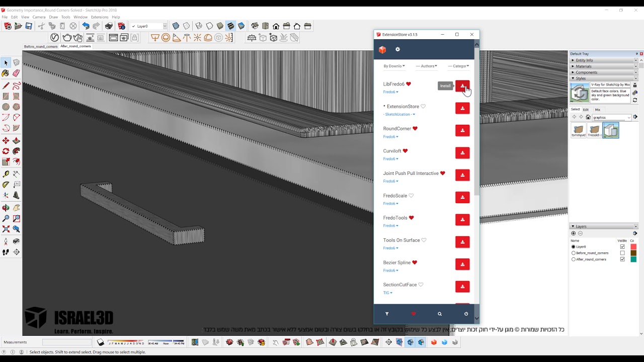
Task: Open TIG author link under SectionCutFace
Action: click(387, 293)
